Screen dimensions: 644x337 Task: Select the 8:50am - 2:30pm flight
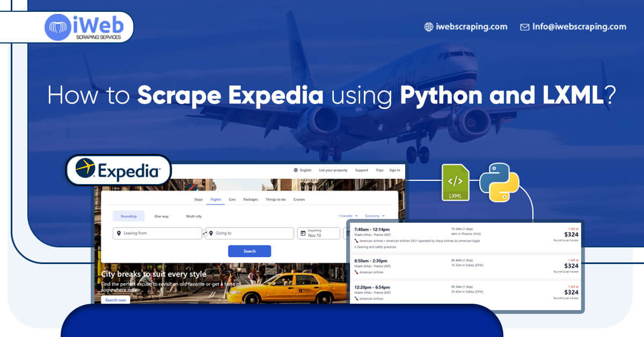pos(465,266)
